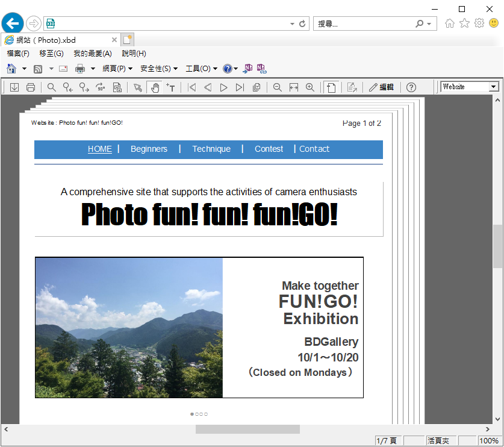Click the OneNote Linked Notes icon
This screenshot has width=504, height=447.
(262, 69)
